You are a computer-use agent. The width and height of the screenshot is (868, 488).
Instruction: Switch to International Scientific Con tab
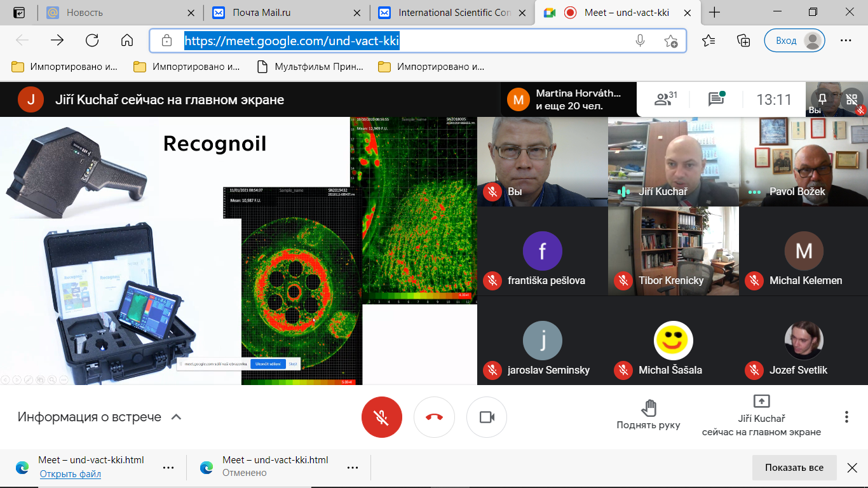tap(452, 13)
